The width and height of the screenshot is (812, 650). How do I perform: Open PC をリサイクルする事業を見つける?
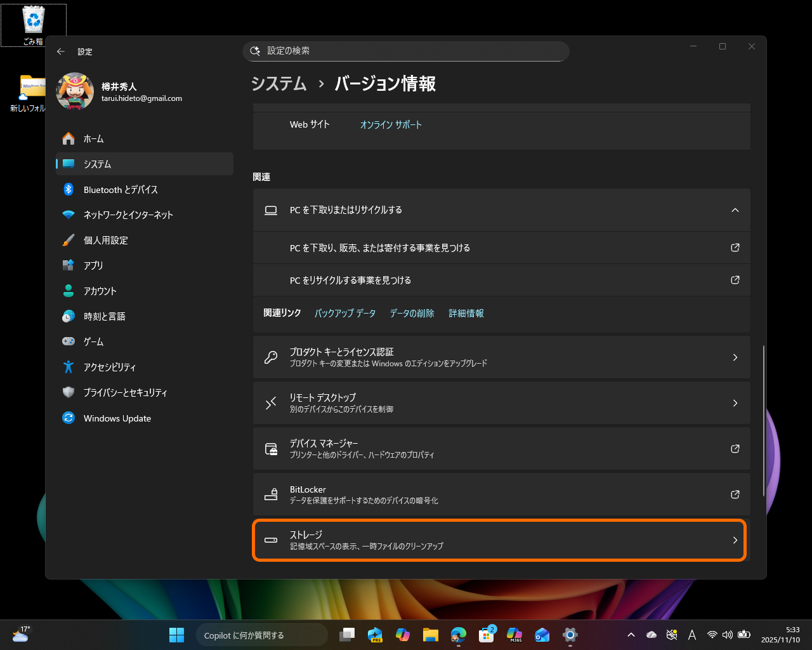coord(502,280)
